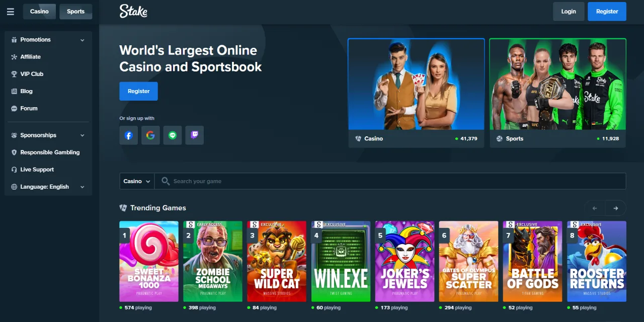Click the 52 playing label
This screenshot has height=322, width=644.
520,307
